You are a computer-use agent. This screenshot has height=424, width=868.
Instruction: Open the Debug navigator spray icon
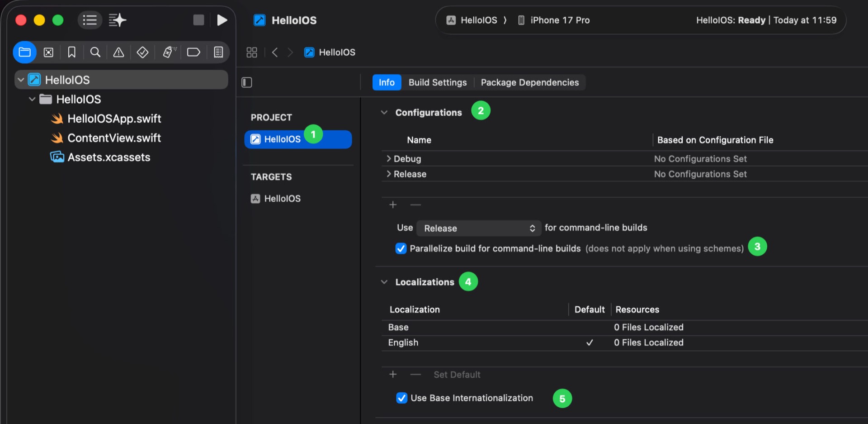169,52
